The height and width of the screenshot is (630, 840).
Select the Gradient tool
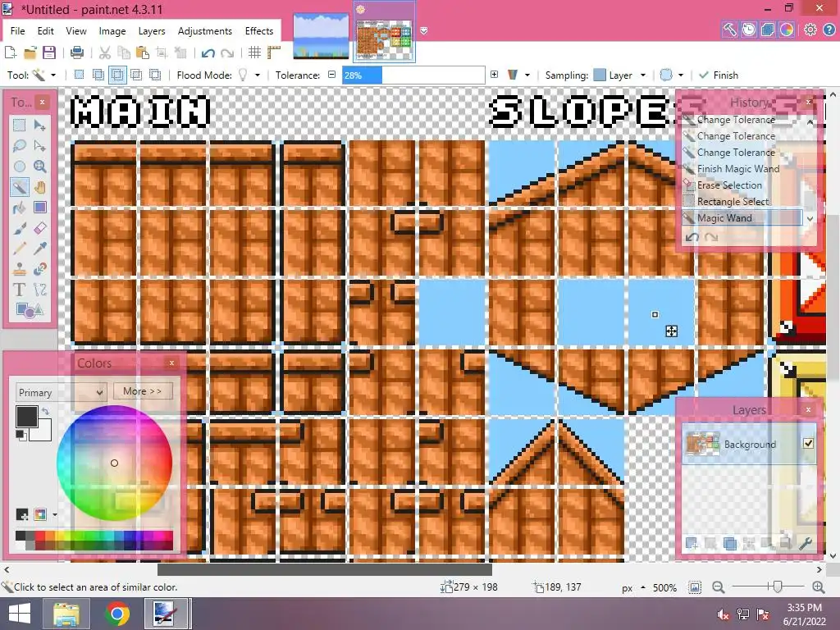pos(39,208)
